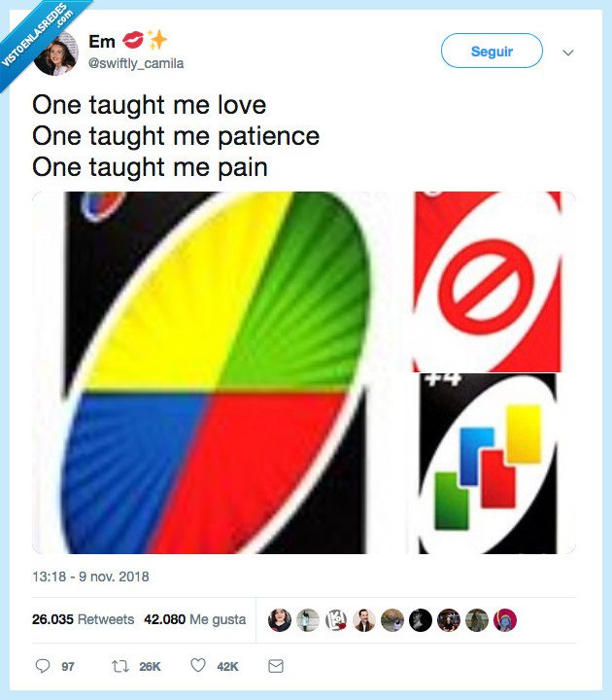Click the reply speech bubble icon
This screenshot has height=700, width=612.
(42, 666)
